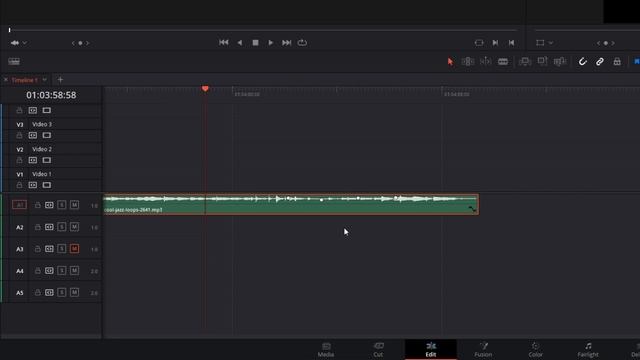Image resolution: width=640 pixels, height=360 pixels.
Task: Click the blue flag icon
Action: [636, 62]
